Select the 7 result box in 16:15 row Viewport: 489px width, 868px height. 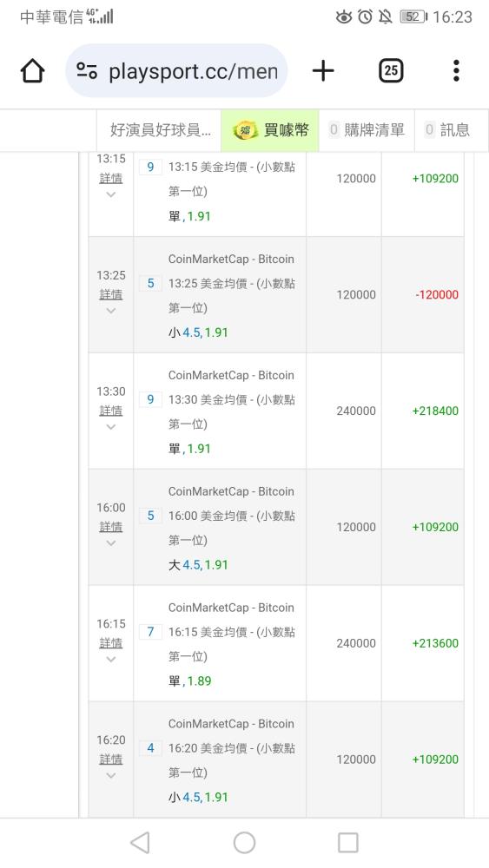click(x=150, y=632)
